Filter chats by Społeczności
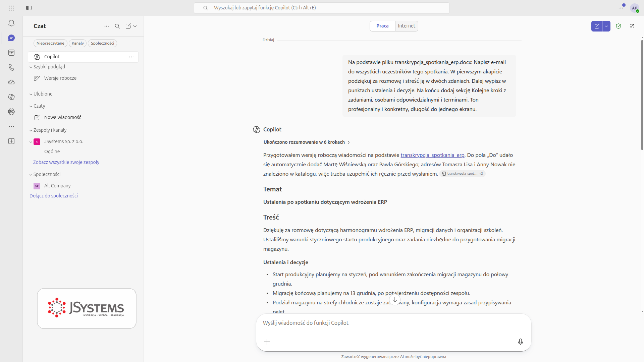The width and height of the screenshot is (644, 362). pyautogui.click(x=102, y=43)
